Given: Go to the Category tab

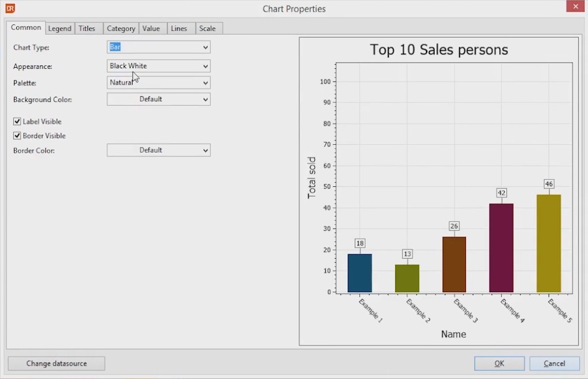Looking at the screenshot, I should pos(121,28).
